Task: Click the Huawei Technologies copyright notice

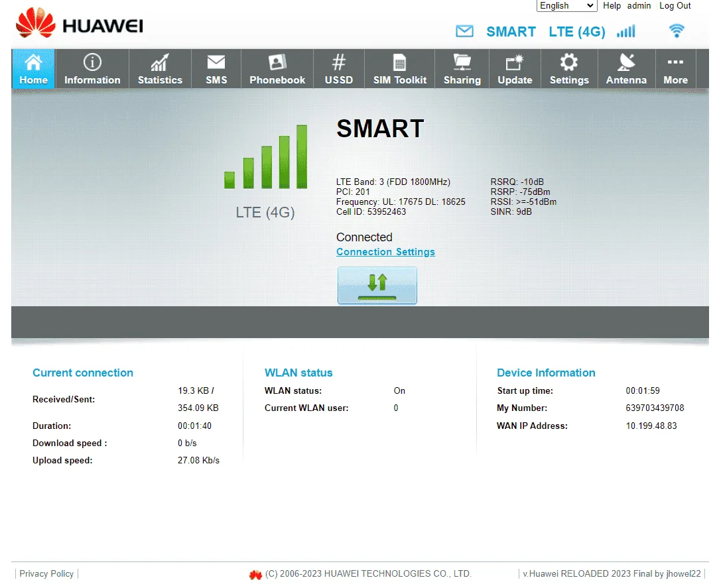Action: coord(368,574)
